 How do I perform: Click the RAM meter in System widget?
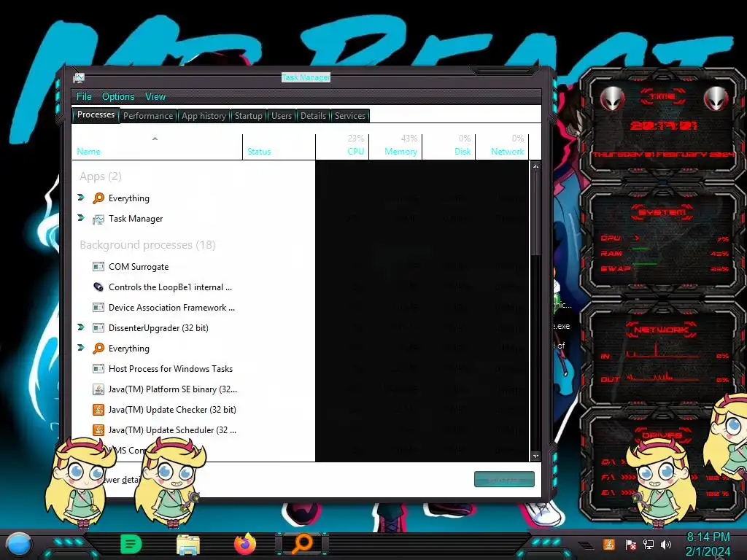[665, 253]
